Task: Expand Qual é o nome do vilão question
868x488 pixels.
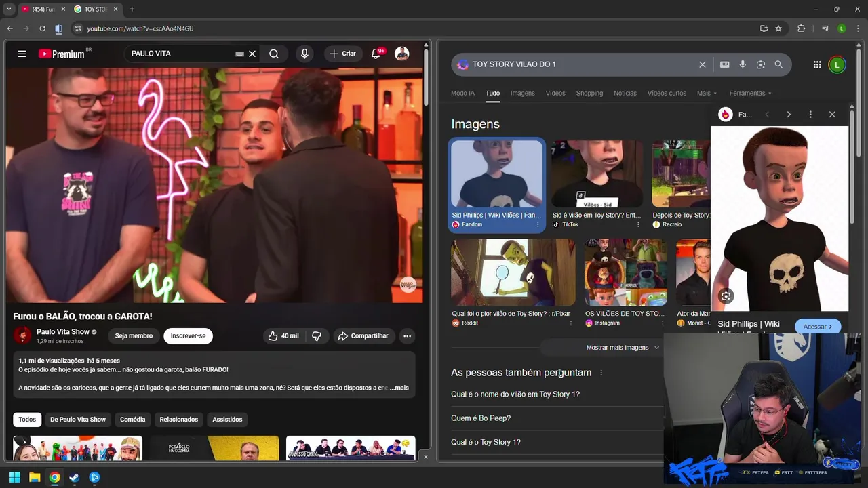Action: 556,394
